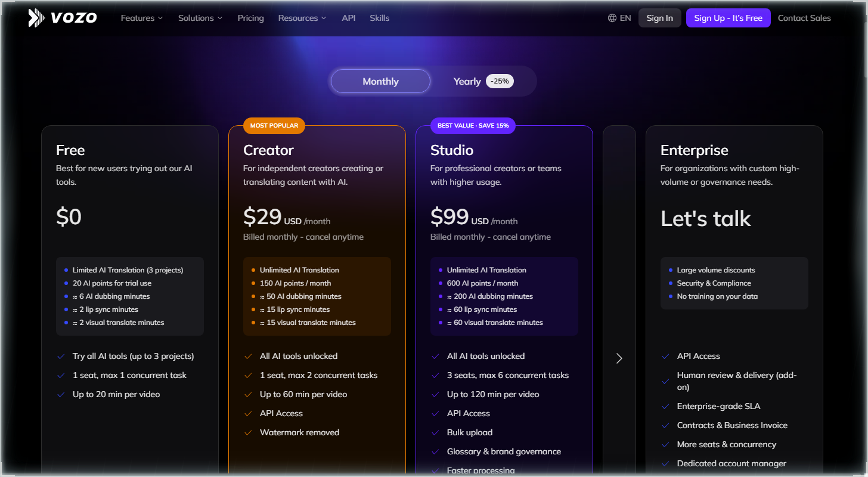Click the BEST VALUE · SAVE 15% badge

point(473,126)
